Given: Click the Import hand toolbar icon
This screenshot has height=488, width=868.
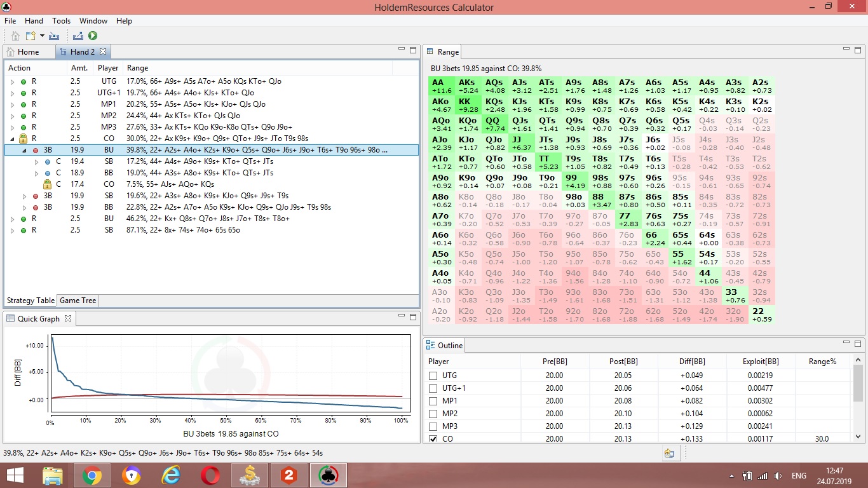Looking at the screenshot, I should pyautogui.click(x=54, y=36).
